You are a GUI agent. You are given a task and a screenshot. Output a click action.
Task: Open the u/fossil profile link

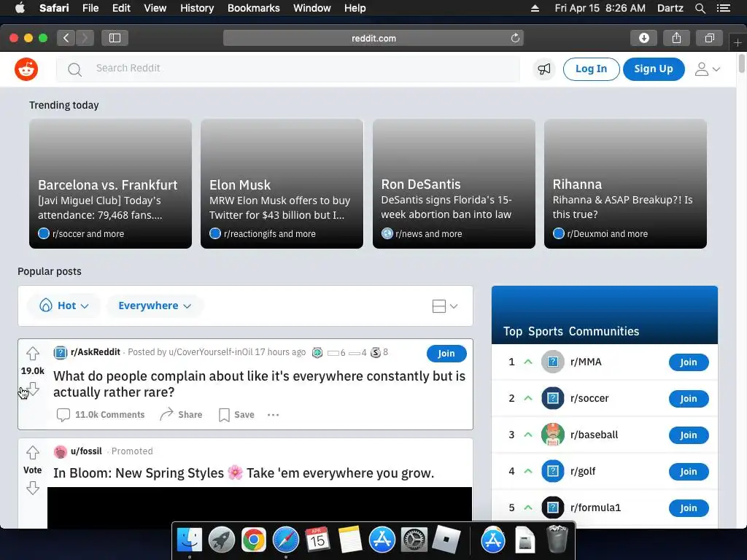(x=86, y=451)
